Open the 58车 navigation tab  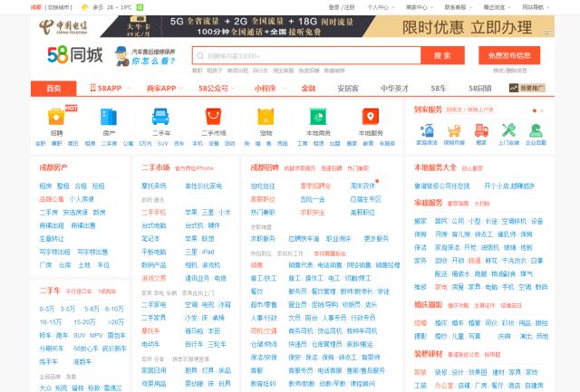click(x=439, y=89)
